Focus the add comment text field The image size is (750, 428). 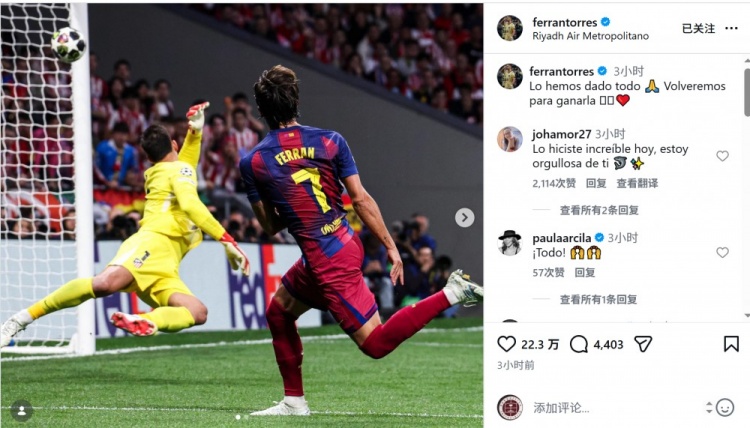617,407
